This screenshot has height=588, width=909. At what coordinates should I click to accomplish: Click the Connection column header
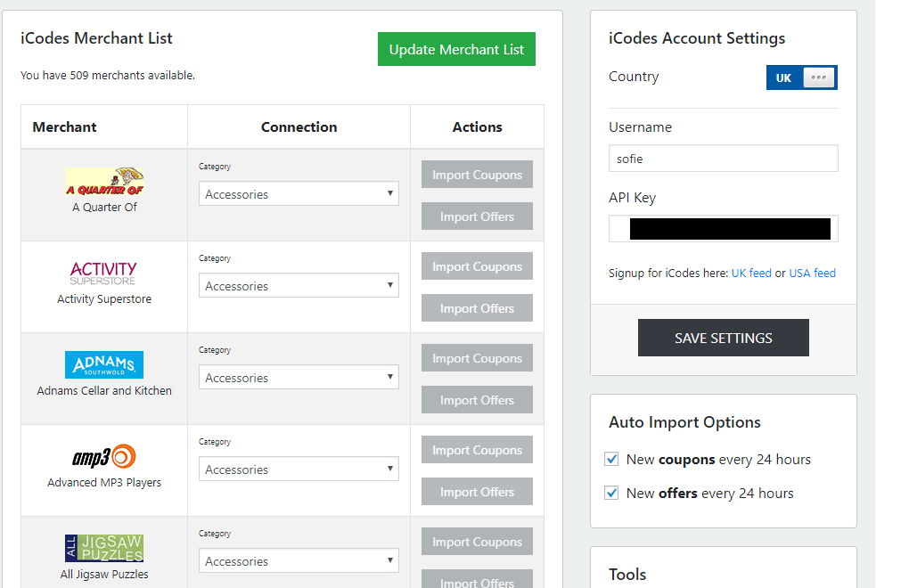299,127
